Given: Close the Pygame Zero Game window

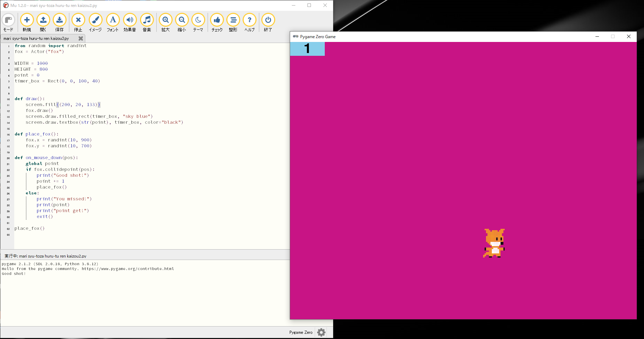Looking at the screenshot, I should coord(629,36).
